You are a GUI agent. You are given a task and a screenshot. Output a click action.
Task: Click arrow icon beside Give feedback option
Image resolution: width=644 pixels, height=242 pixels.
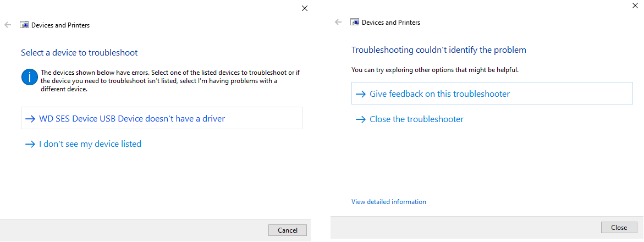[361, 94]
